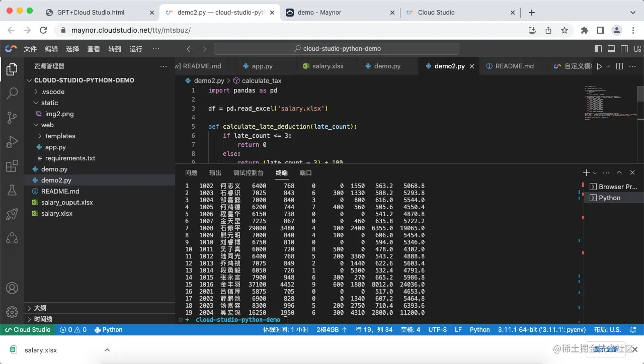
Task: Open terminal panel more actions
Action: click(606, 172)
